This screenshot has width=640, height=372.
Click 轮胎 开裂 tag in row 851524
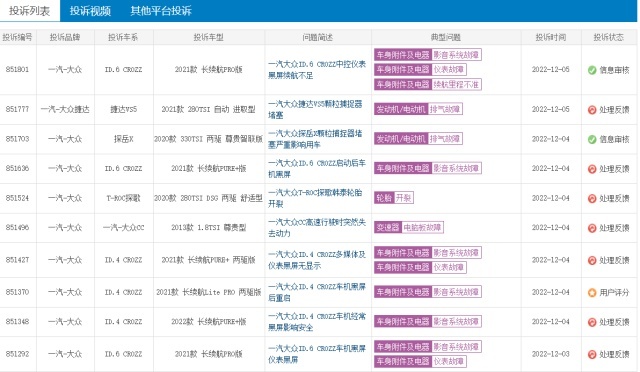coord(394,198)
